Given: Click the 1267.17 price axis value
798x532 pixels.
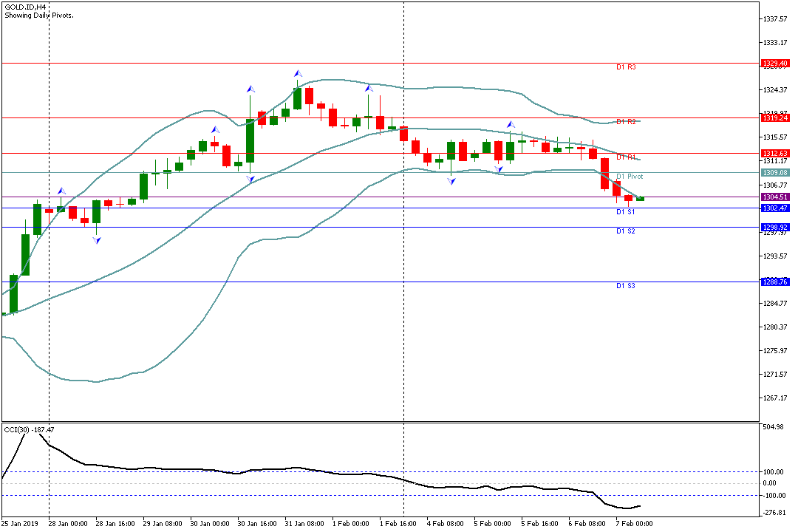Looking at the screenshot, I should (775, 398).
